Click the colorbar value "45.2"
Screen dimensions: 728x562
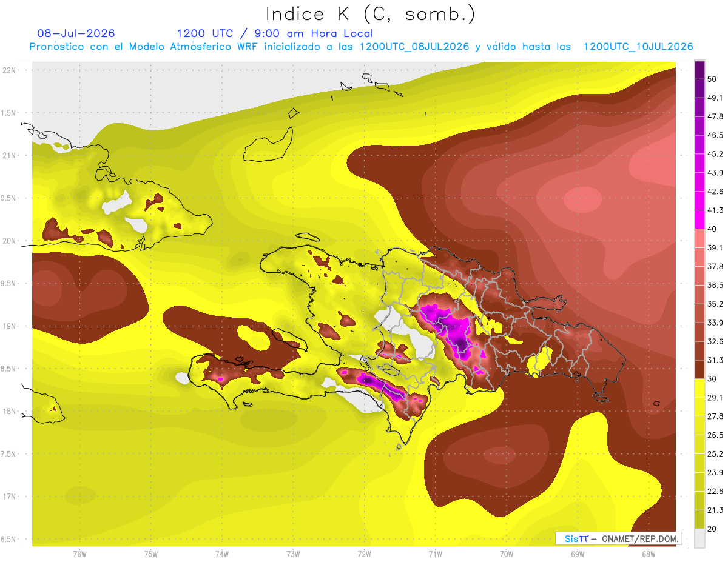[x=716, y=154]
